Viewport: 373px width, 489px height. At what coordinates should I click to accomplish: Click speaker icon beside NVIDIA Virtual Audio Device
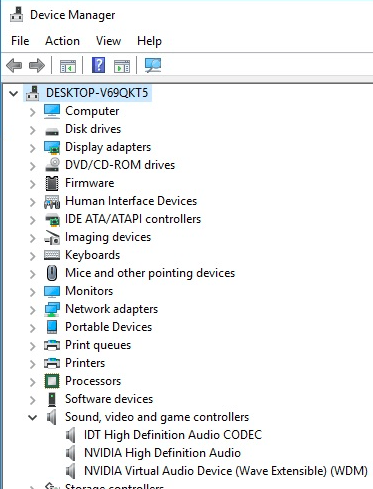click(x=70, y=471)
